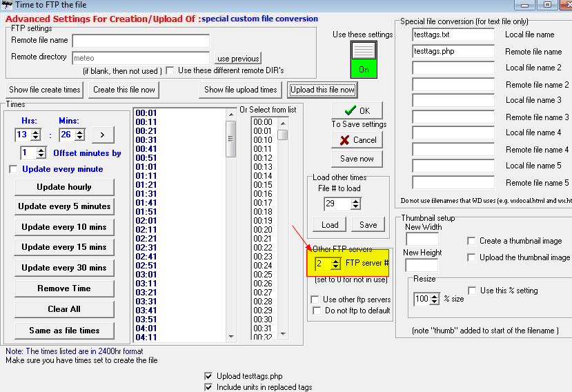Click Remove Time button
Screen dimensions: 572x392
pyautogui.click(x=64, y=288)
